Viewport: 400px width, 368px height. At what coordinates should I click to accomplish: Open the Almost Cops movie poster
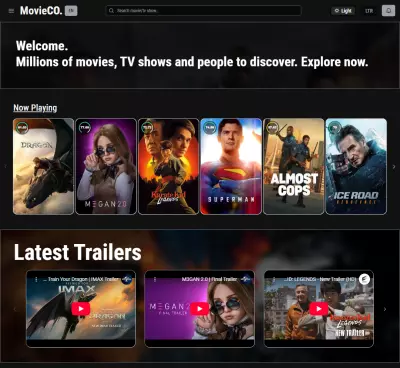pyautogui.click(x=294, y=166)
